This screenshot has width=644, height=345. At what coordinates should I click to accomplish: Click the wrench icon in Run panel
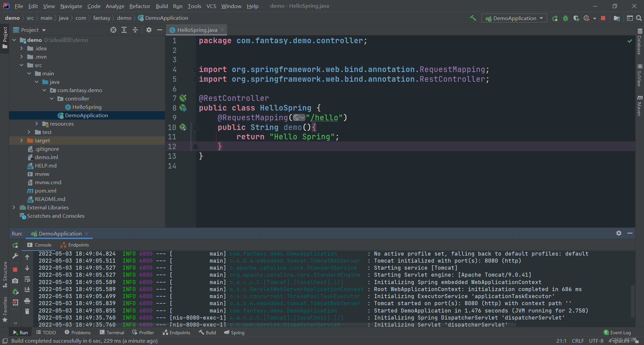[15, 256]
